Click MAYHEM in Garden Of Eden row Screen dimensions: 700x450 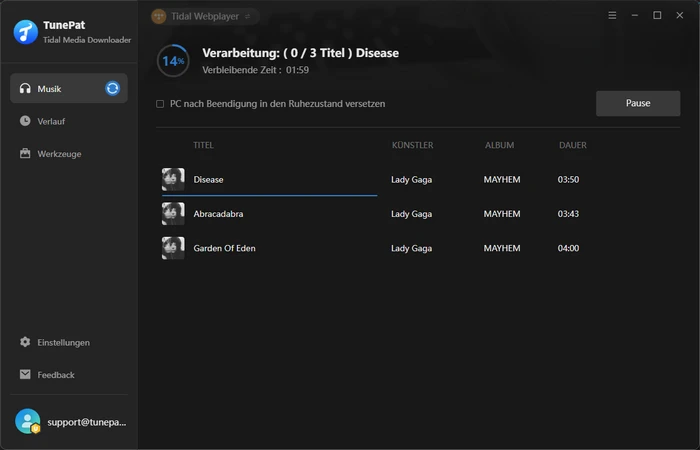pos(502,248)
